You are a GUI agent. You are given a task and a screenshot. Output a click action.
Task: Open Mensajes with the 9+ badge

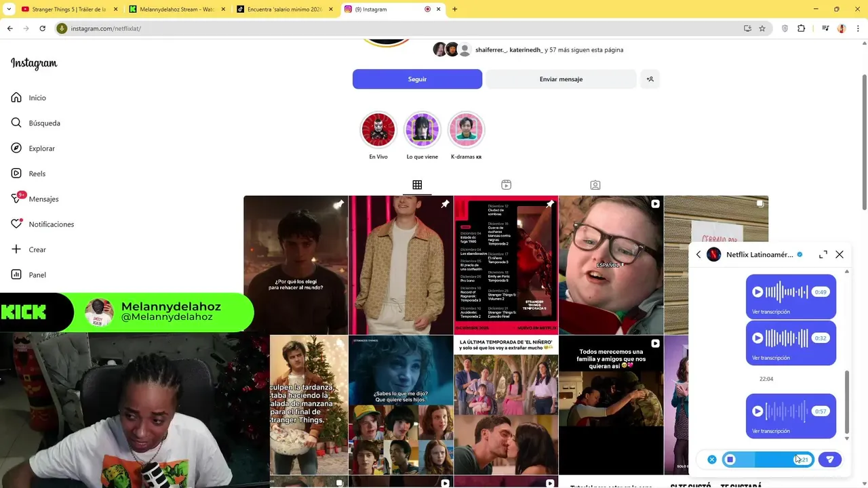(34, 199)
